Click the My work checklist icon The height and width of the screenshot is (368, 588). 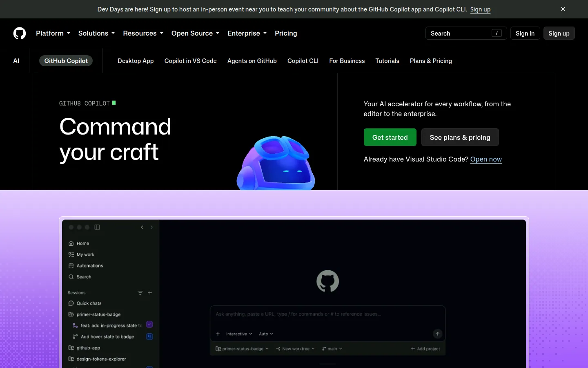click(71, 254)
